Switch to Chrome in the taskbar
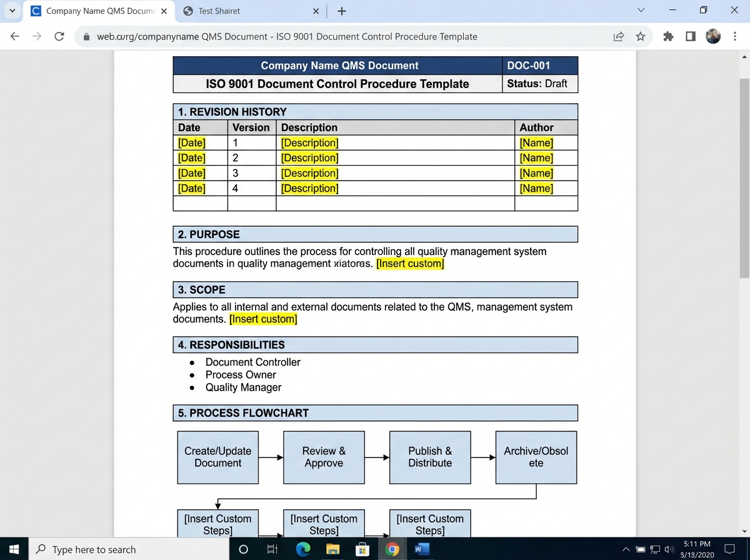The width and height of the screenshot is (750, 560). point(392,549)
